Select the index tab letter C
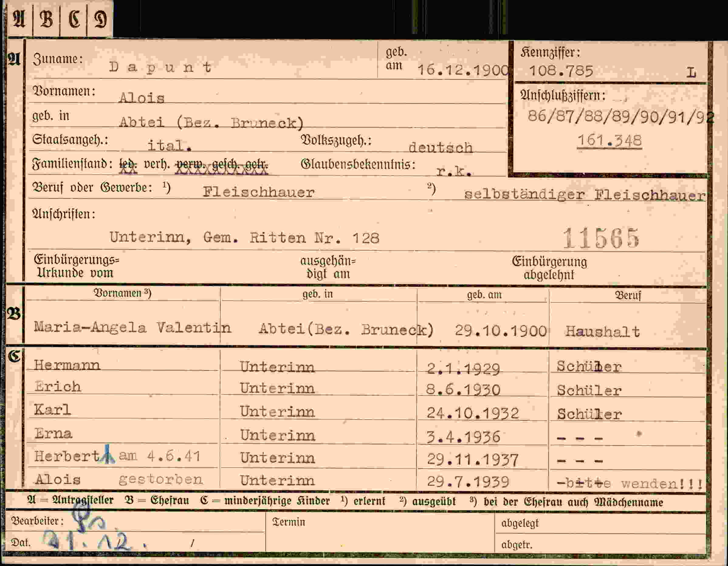 tap(74, 19)
